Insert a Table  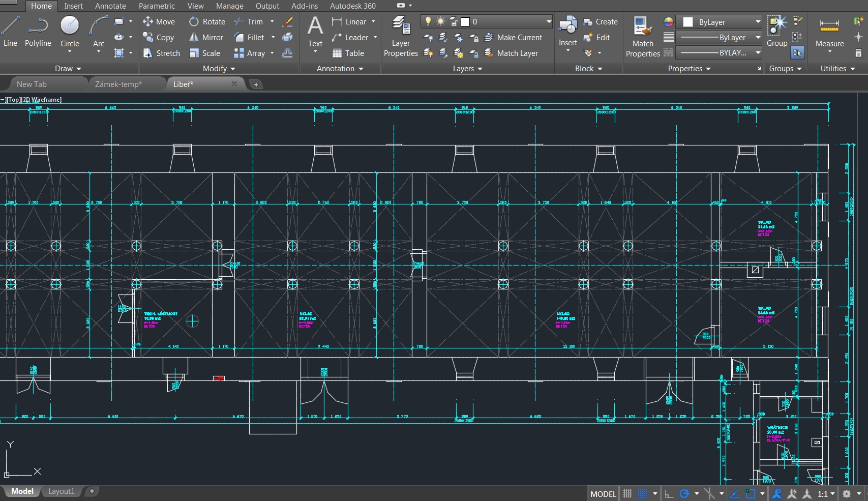348,53
